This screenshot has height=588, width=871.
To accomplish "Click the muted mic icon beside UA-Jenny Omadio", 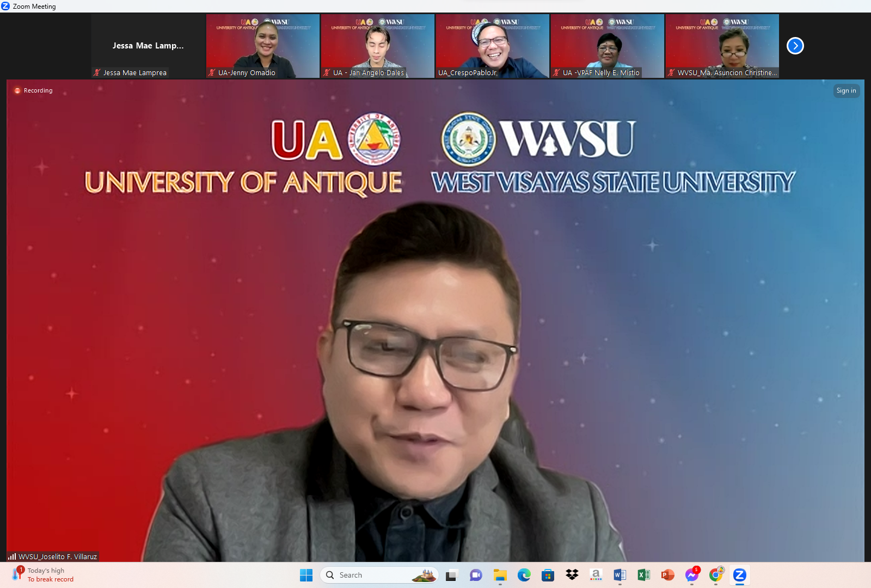I will pos(212,72).
